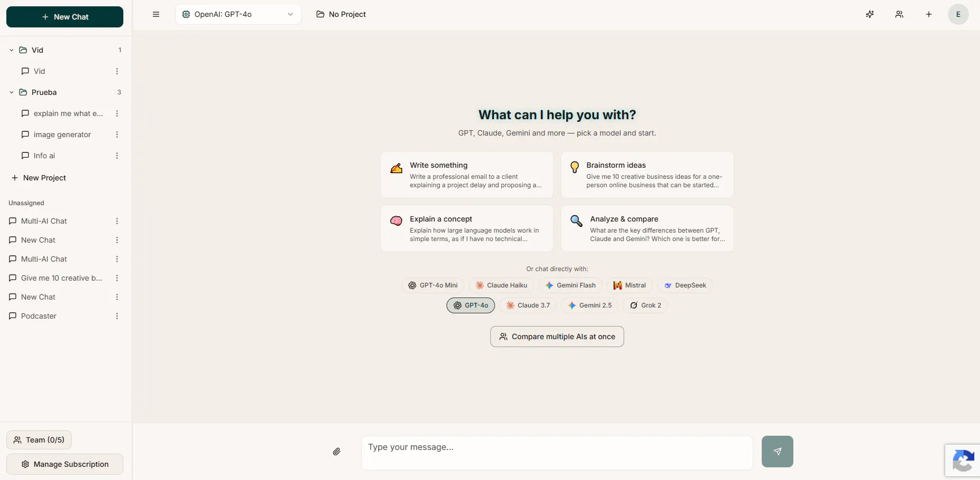Click Compare multiple AIs at once

click(x=557, y=337)
